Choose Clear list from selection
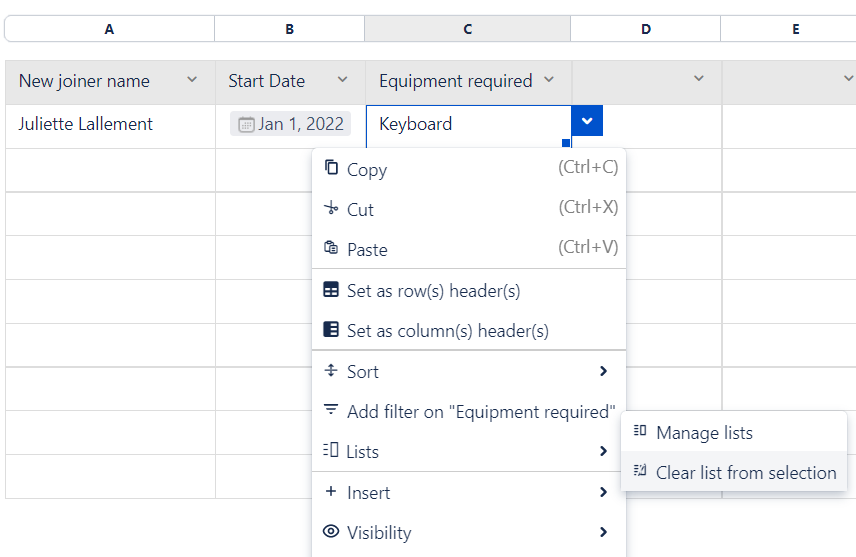Image resolution: width=856 pixels, height=557 pixels. [x=745, y=473]
